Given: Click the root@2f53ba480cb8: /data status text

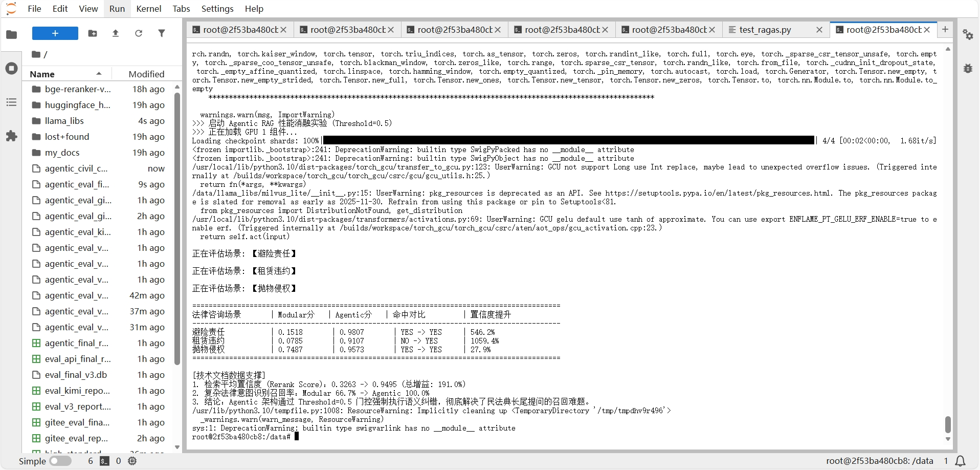Looking at the screenshot, I should [879, 461].
